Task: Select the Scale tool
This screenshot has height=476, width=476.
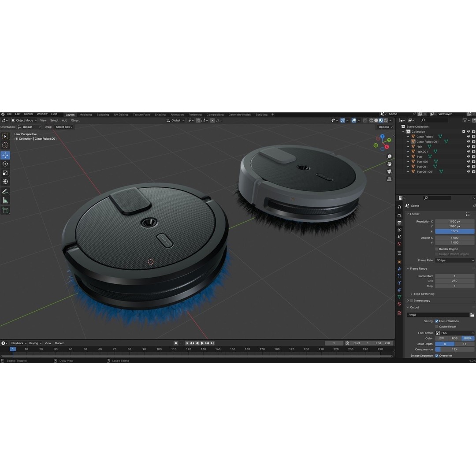Action: [x=5, y=173]
